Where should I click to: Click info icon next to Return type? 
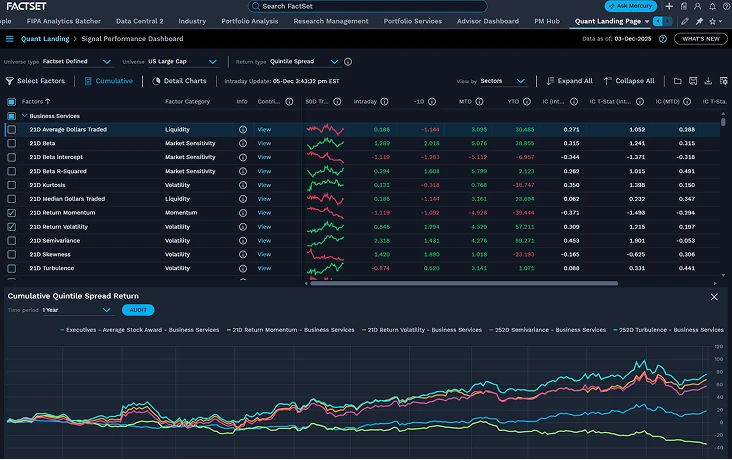348,62
